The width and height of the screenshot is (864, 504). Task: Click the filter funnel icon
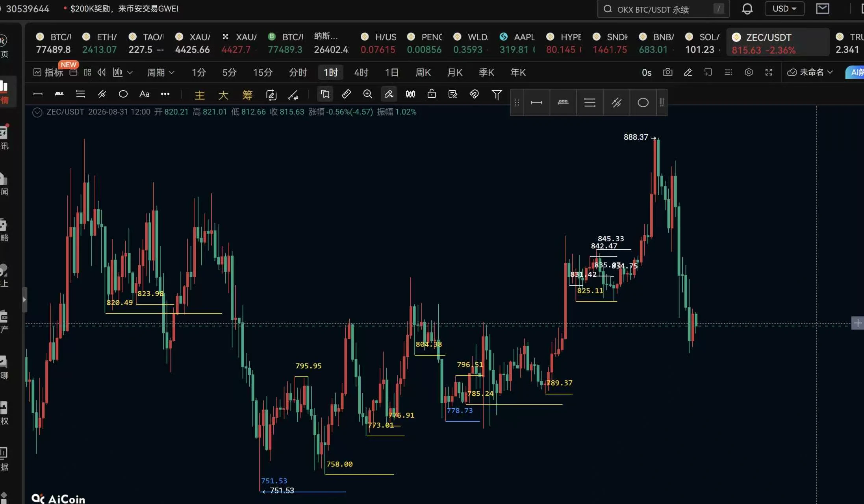tap(497, 94)
